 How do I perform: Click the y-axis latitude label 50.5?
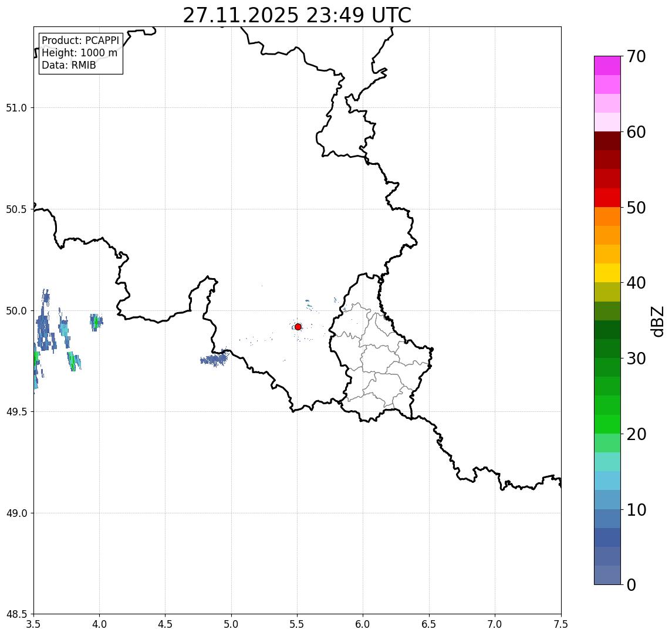16,209
